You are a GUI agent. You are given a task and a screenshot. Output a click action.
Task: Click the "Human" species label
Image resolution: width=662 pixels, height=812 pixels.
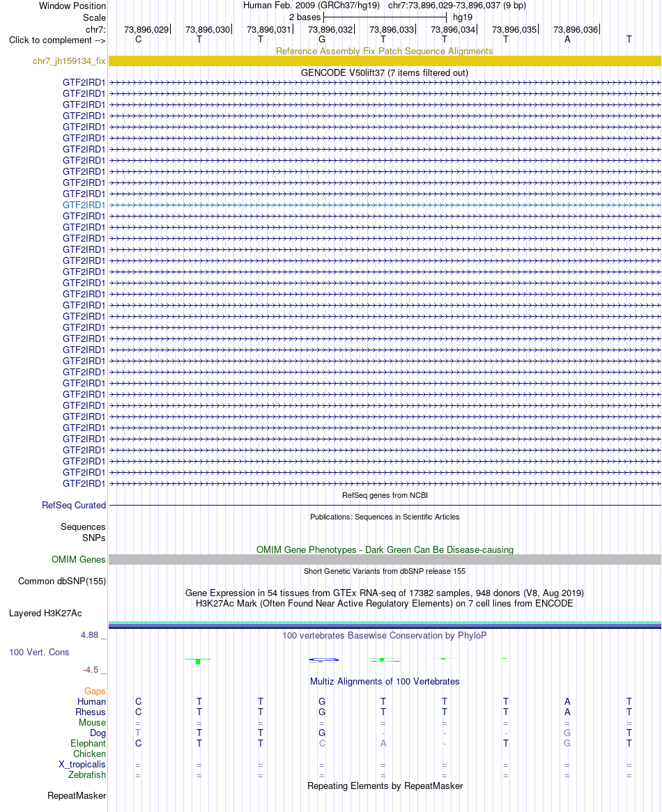point(92,702)
